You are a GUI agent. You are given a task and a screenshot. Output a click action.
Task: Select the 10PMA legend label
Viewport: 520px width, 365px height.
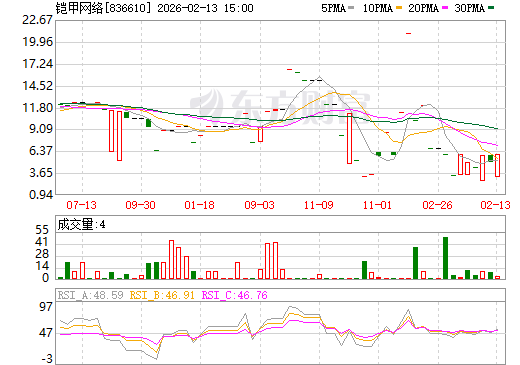coord(378,8)
